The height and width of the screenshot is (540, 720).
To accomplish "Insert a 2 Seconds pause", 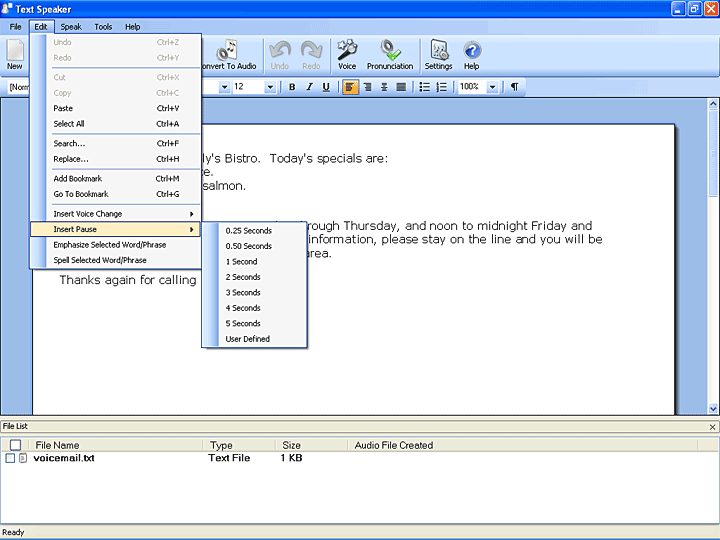I will pos(255,277).
